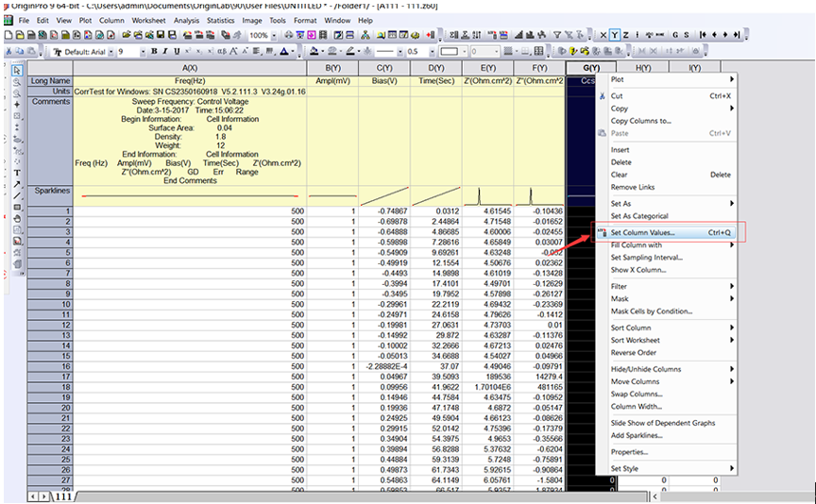Select column header H(Y)

coord(643,68)
